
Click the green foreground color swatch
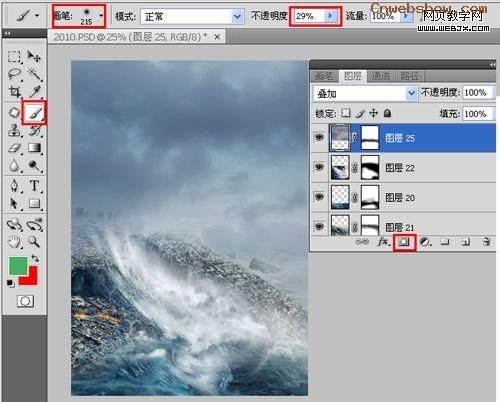(x=18, y=266)
